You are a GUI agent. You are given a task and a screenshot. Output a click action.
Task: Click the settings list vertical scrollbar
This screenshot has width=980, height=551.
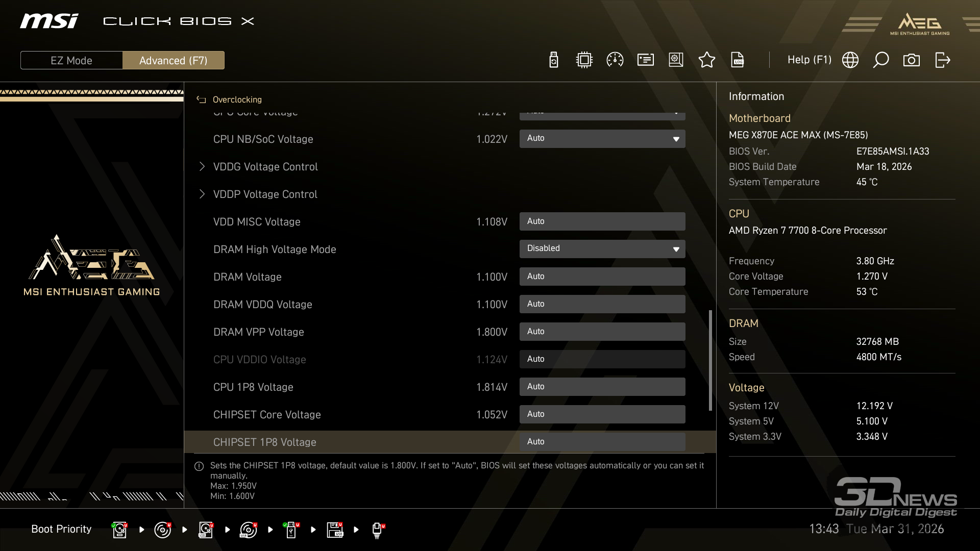coord(710,360)
